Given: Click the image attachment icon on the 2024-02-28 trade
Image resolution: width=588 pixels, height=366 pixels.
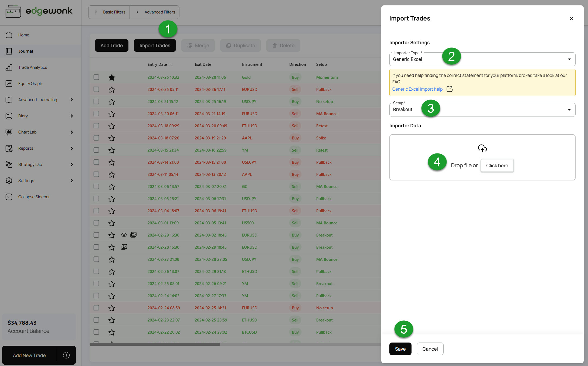Looking at the screenshot, I should pyautogui.click(x=124, y=247).
